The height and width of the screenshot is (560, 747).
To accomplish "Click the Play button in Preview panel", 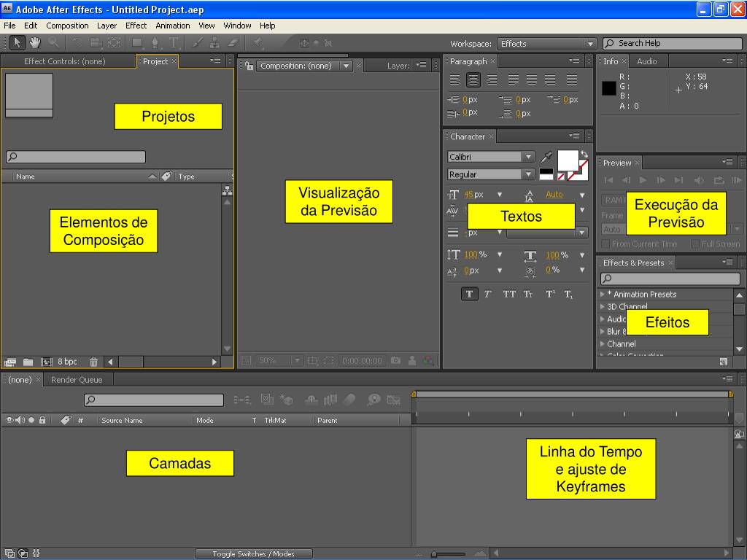I will coord(643,180).
